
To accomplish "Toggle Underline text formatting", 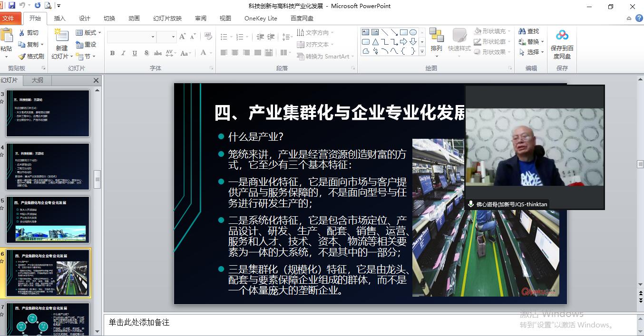I will tap(135, 53).
